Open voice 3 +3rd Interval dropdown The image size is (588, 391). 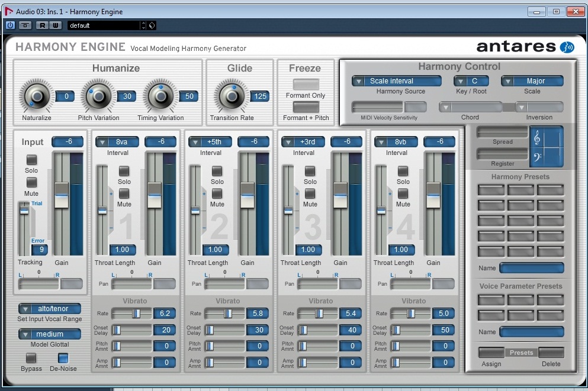(x=303, y=142)
